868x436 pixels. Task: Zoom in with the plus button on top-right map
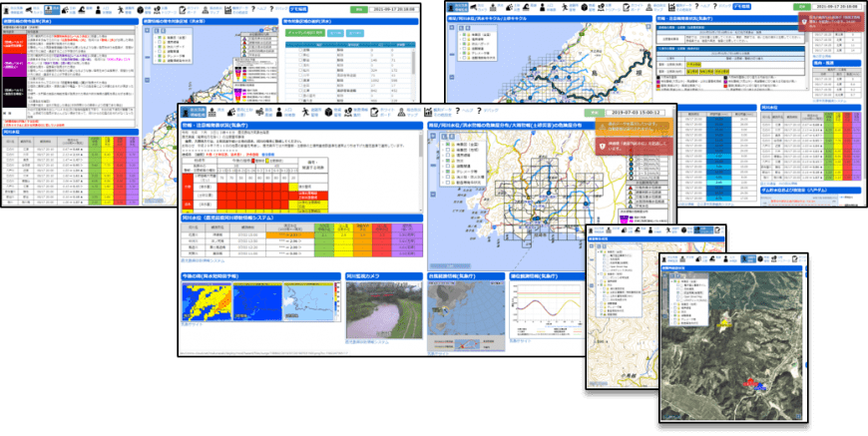pos(452,28)
